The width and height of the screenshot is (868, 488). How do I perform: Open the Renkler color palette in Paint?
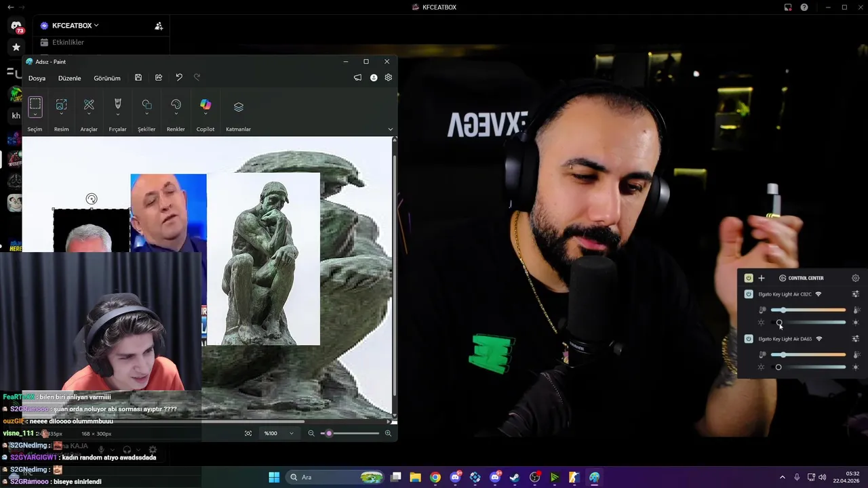(176, 105)
